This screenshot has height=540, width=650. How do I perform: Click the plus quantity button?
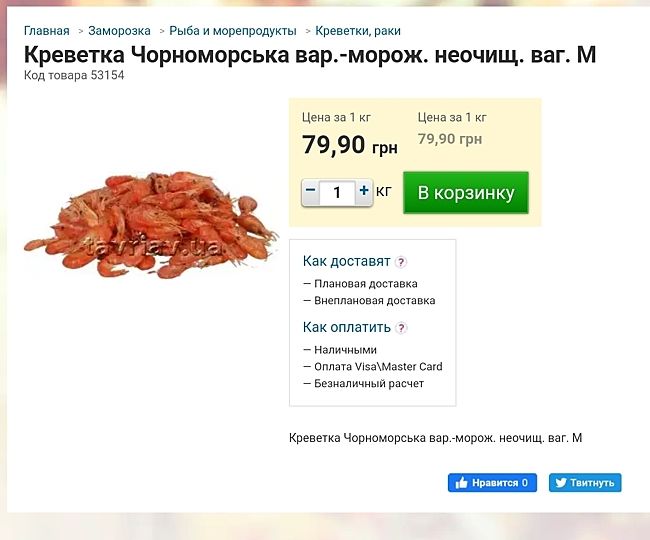coord(363,191)
